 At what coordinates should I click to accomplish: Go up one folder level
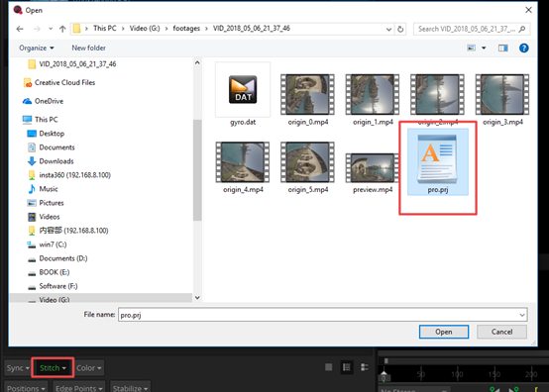62,29
